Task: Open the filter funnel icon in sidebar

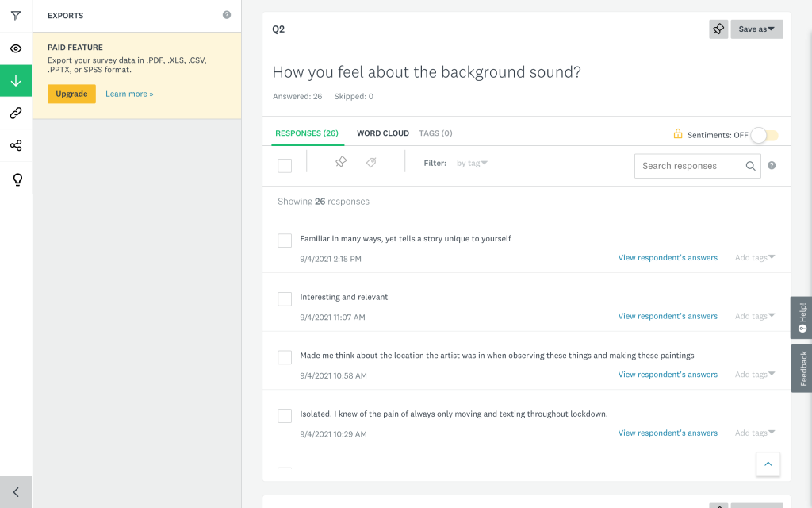Action: click(x=16, y=16)
